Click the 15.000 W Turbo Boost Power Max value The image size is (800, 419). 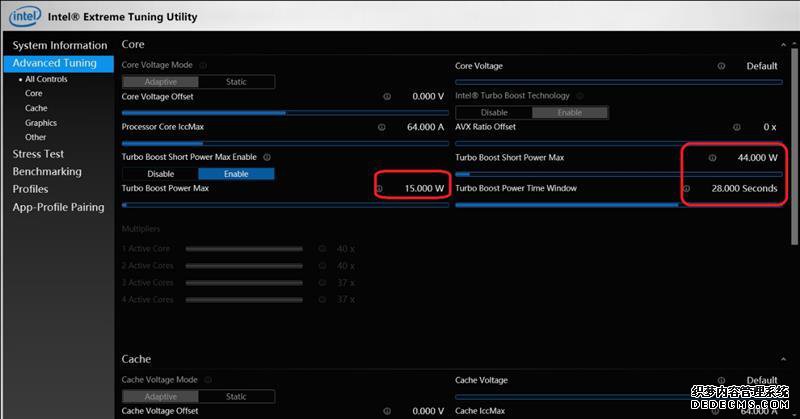(x=424, y=188)
